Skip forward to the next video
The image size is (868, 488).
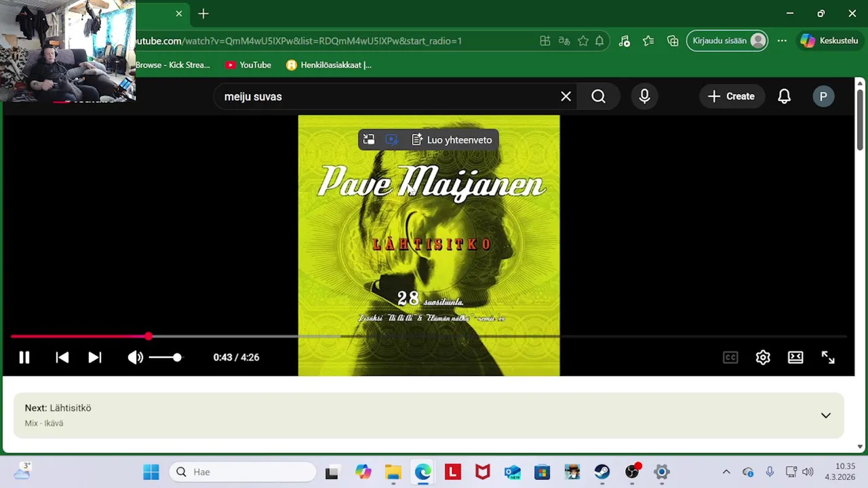(95, 357)
